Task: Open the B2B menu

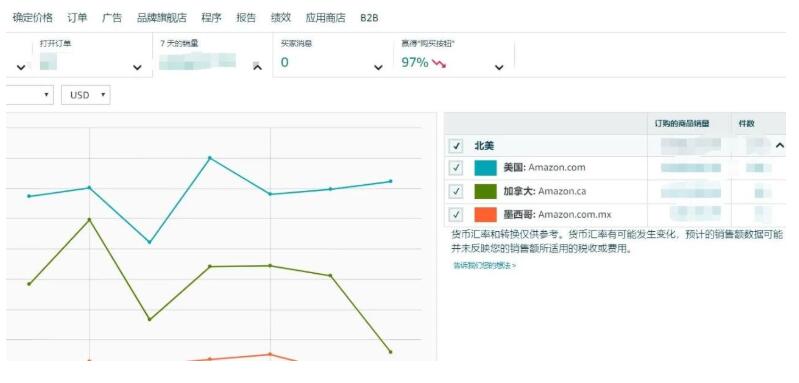Action: (369, 18)
